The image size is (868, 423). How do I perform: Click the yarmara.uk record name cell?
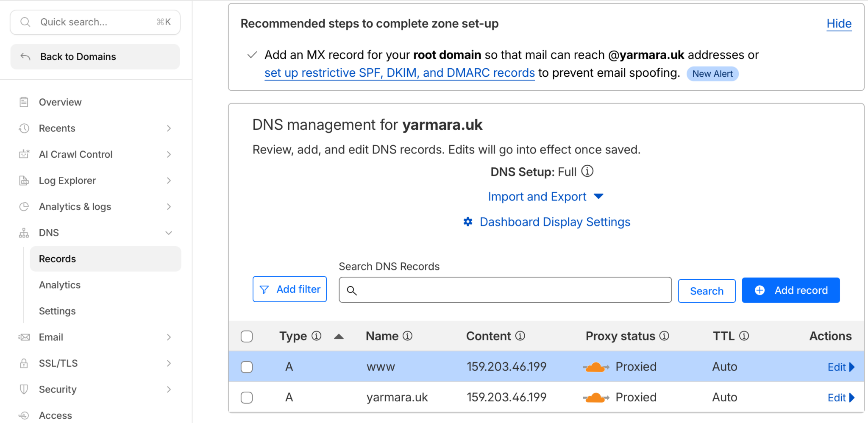click(397, 398)
